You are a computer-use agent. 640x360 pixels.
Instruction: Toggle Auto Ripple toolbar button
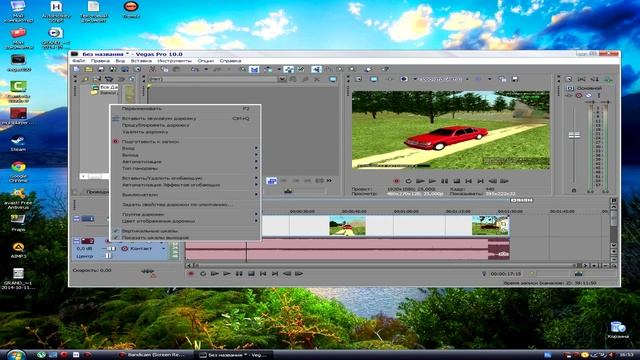[268, 69]
